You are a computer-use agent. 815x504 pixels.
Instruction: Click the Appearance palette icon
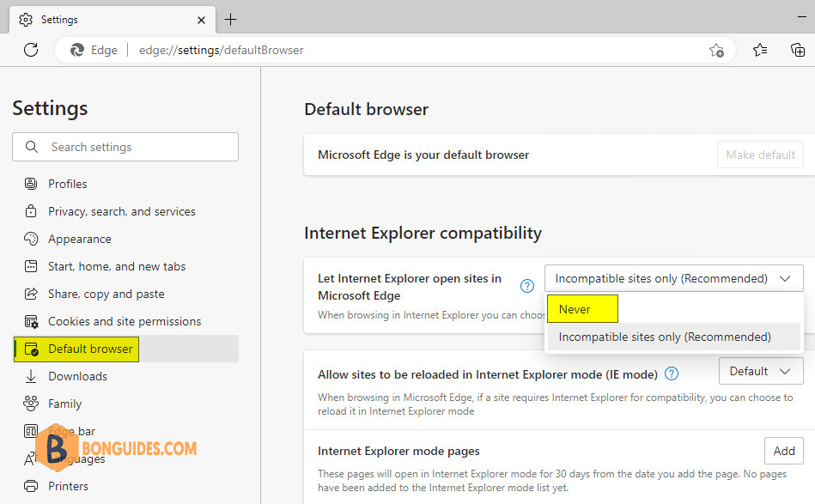[31, 239]
